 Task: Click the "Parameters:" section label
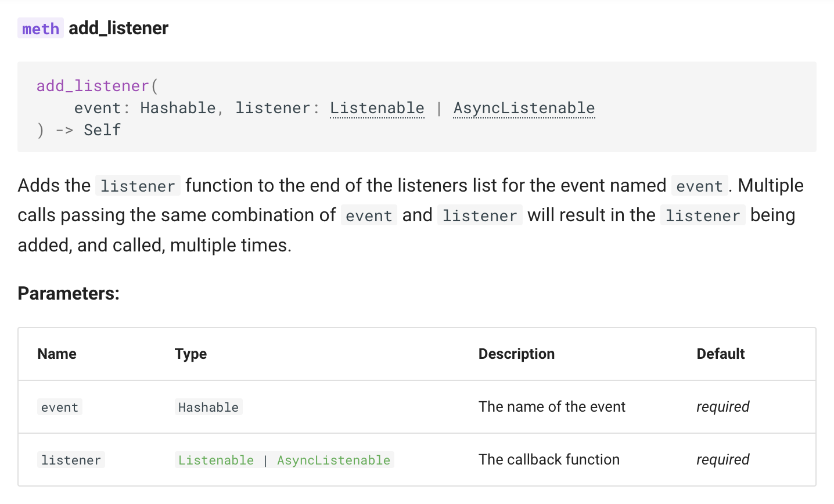click(x=69, y=293)
